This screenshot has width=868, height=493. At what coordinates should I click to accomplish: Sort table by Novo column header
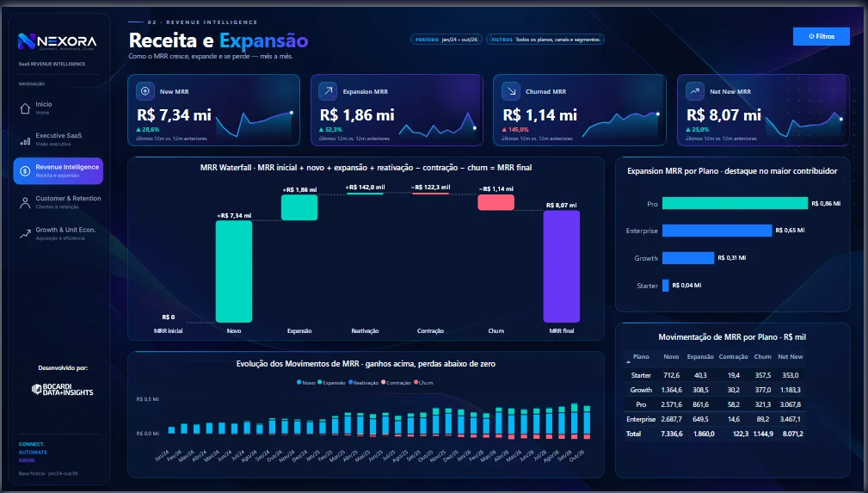[671, 357]
